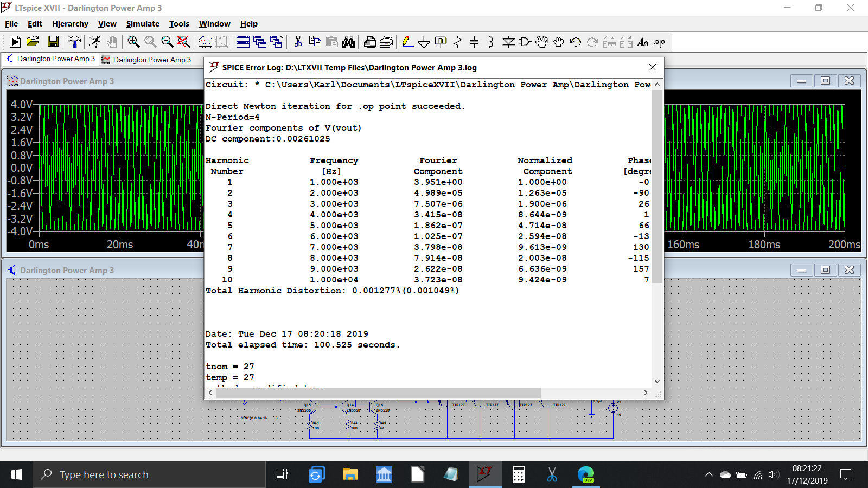Click the Print Setup icon
Image resolution: width=868 pixels, height=488 pixels.
pyautogui.click(x=386, y=42)
